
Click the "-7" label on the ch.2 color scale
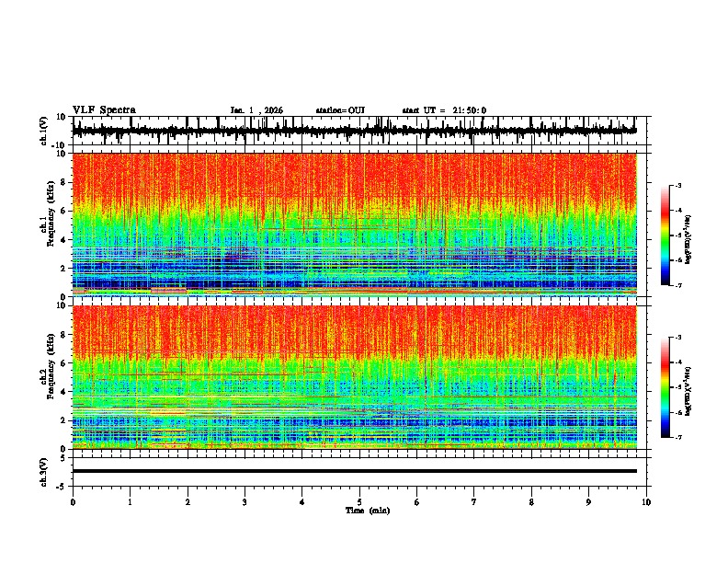click(x=678, y=438)
